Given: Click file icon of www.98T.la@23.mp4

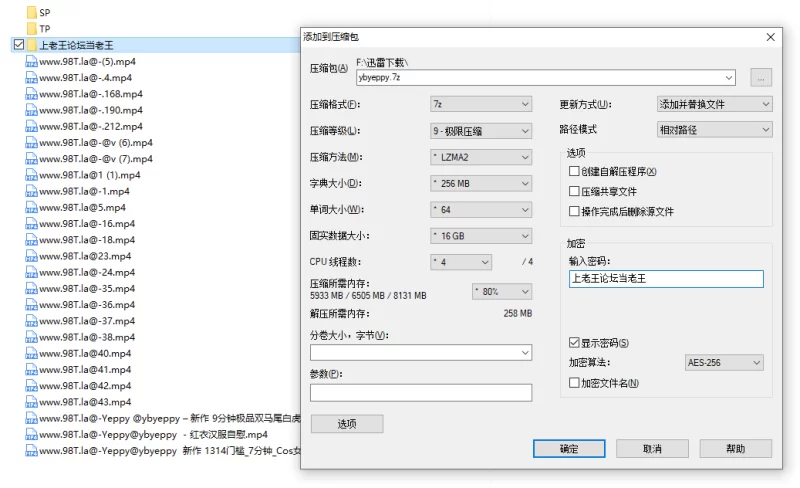Looking at the screenshot, I should (32, 256).
